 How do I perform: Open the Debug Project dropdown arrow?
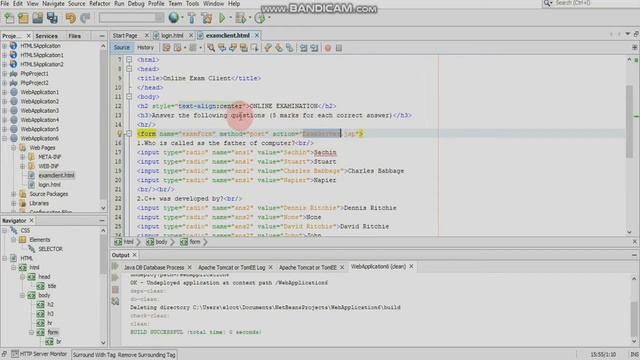pyautogui.click(x=250, y=18)
